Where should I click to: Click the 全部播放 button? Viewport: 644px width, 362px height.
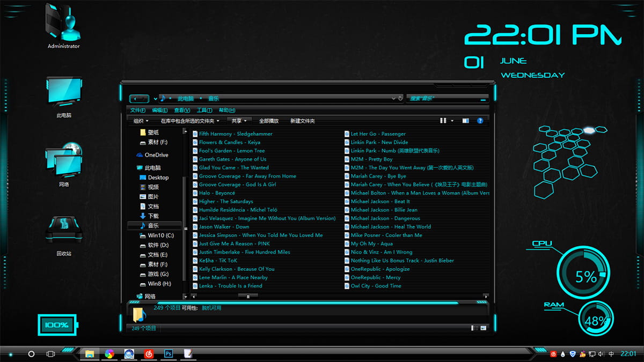pyautogui.click(x=269, y=121)
